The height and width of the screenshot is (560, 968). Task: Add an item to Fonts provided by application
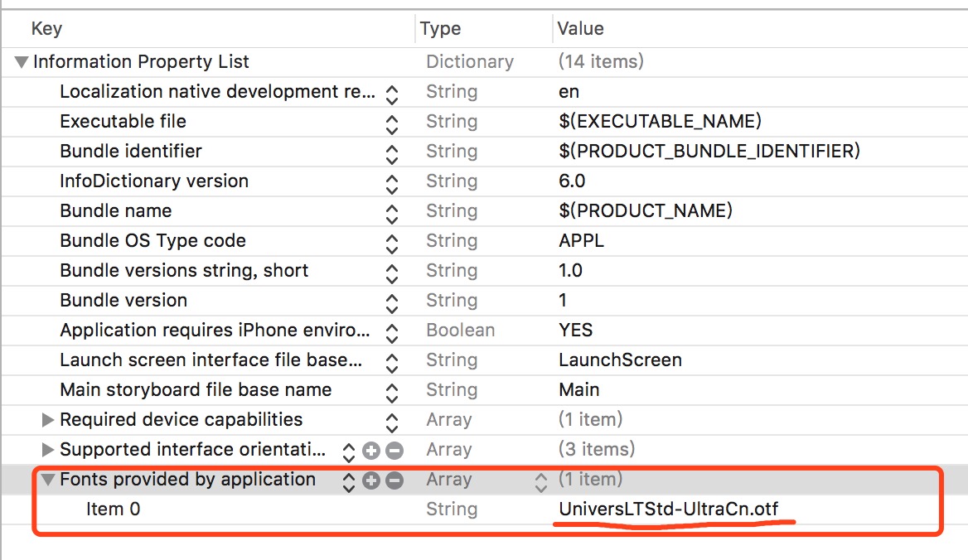371,480
